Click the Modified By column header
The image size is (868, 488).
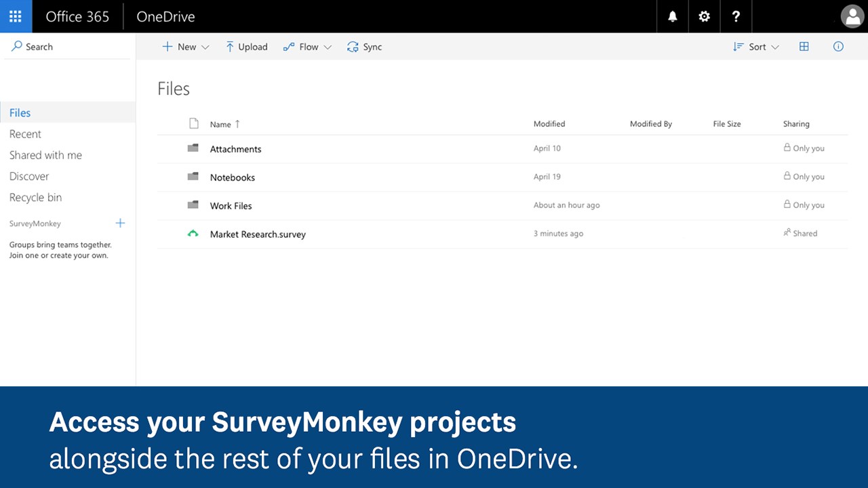[651, 124]
